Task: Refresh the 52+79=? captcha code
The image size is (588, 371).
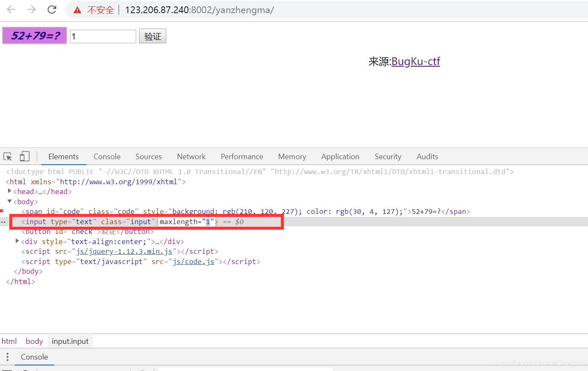Action: tap(35, 36)
